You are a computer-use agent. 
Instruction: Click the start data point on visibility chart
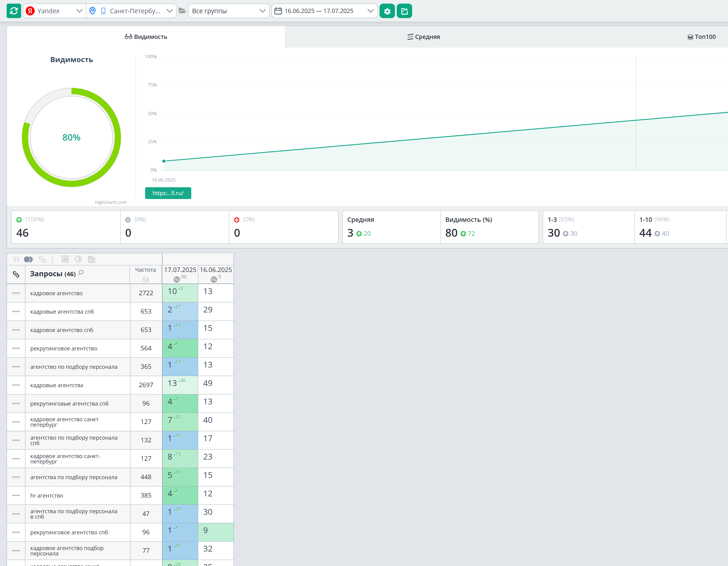point(164,161)
